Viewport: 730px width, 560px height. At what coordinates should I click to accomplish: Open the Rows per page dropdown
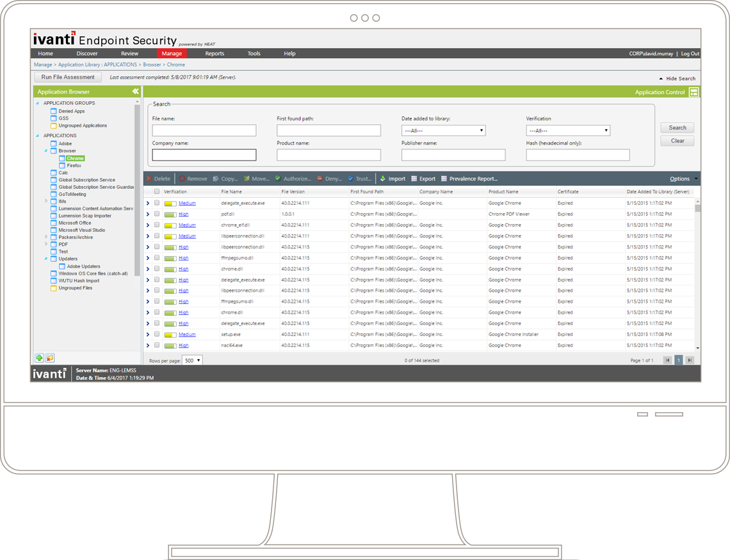pos(192,360)
